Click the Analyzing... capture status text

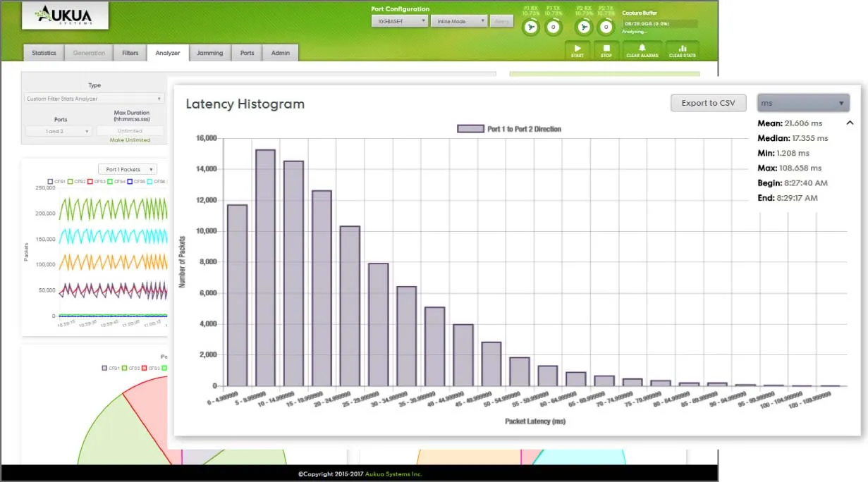[635, 32]
